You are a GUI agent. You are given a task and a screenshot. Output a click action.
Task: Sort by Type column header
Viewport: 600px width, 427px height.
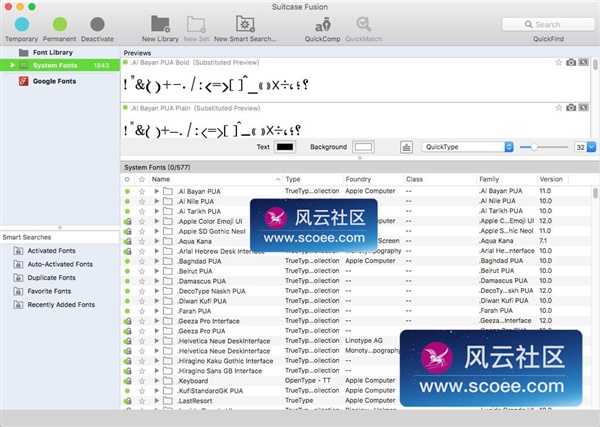coord(313,179)
